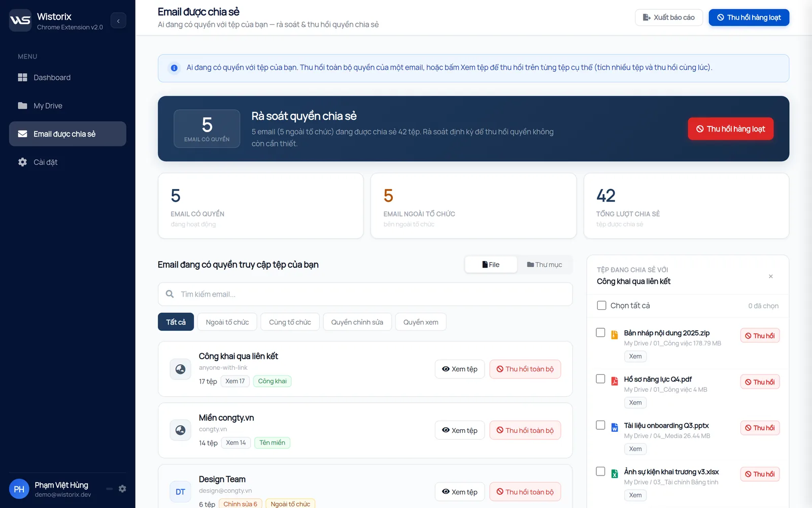Focus the Tìm kiếm email search field
The width and height of the screenshot is (812, 508).
(365, 294)
